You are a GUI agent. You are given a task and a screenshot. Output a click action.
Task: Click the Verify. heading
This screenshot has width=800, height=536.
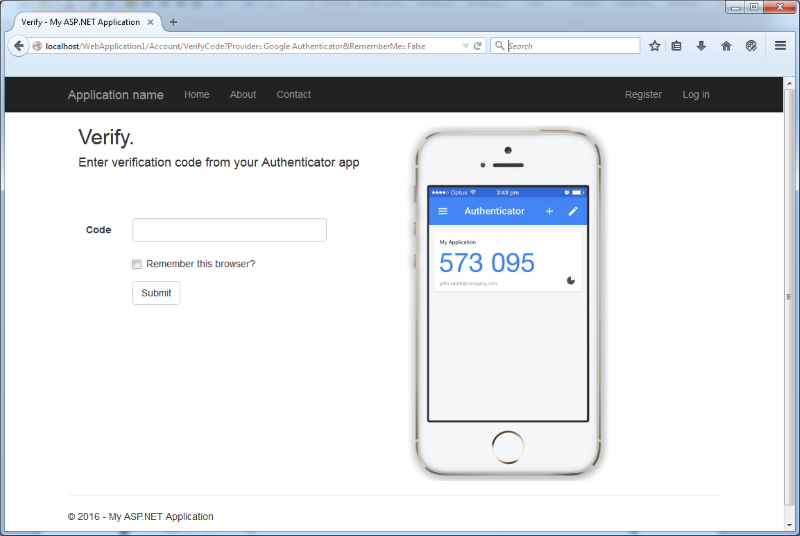click(106, 137)
